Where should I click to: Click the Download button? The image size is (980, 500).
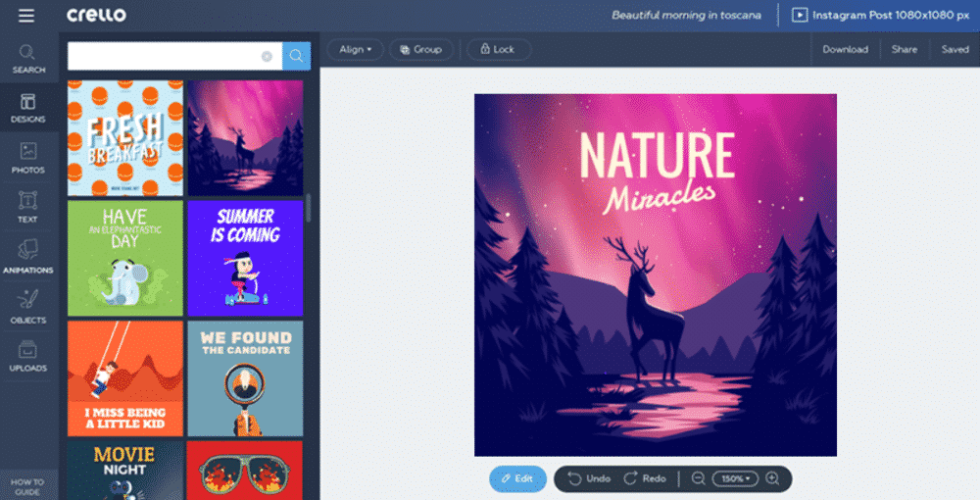point(845,49)
